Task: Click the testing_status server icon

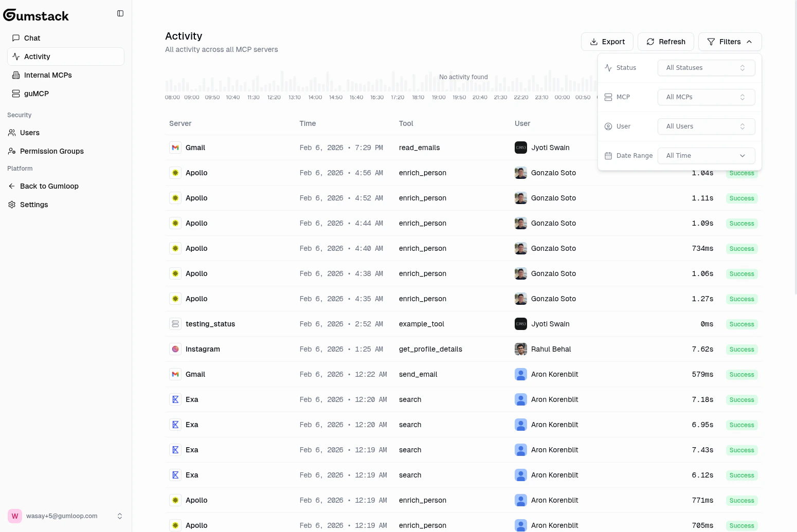Action: 175,324
